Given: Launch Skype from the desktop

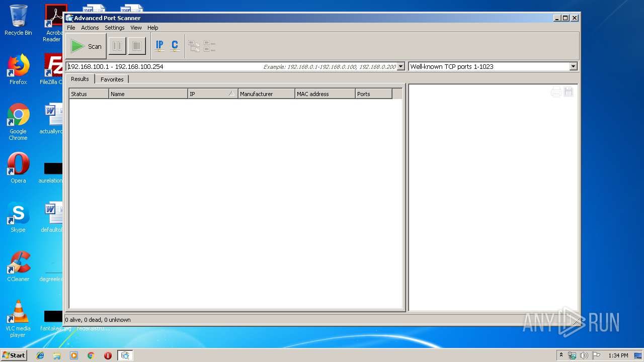Looking at the screenshot, I should tap(18, 217).
